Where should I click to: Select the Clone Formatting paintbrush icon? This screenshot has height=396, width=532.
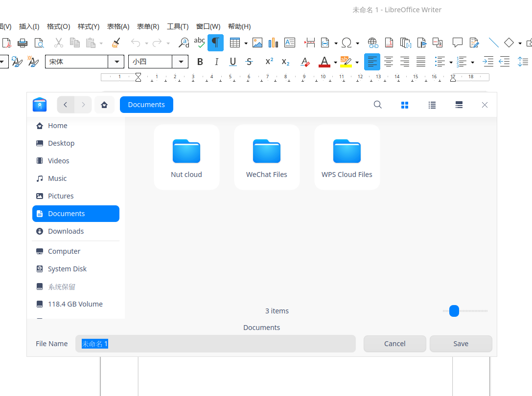tap(116, 43)
